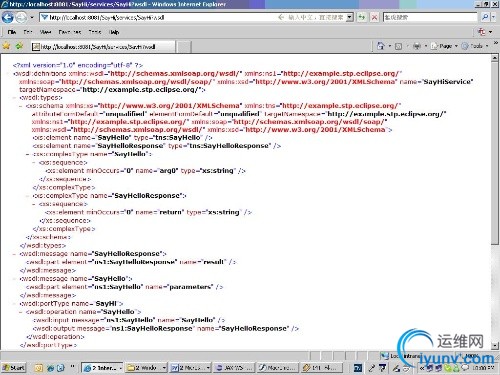500x375 pixels.
Task: Click the scroll up arrow of the page scrollbar
Action: 495,58
